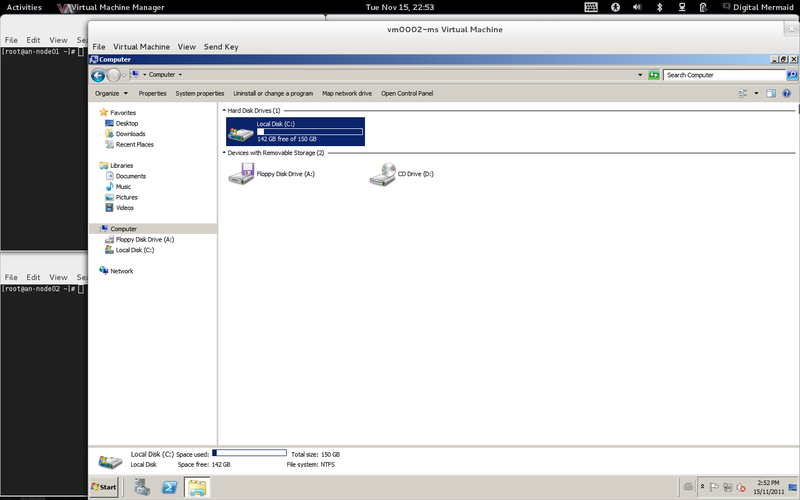Select the Local Disk (C:) drive icon
800x500 pixels.
tap(241, 133)
